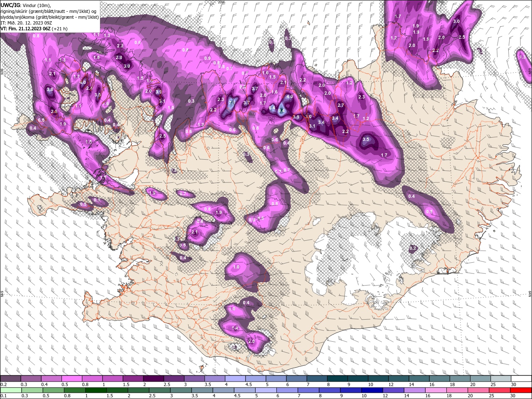
Task: Click the 0.2 label in the upper legend row
Action: [x=3, y=384]
